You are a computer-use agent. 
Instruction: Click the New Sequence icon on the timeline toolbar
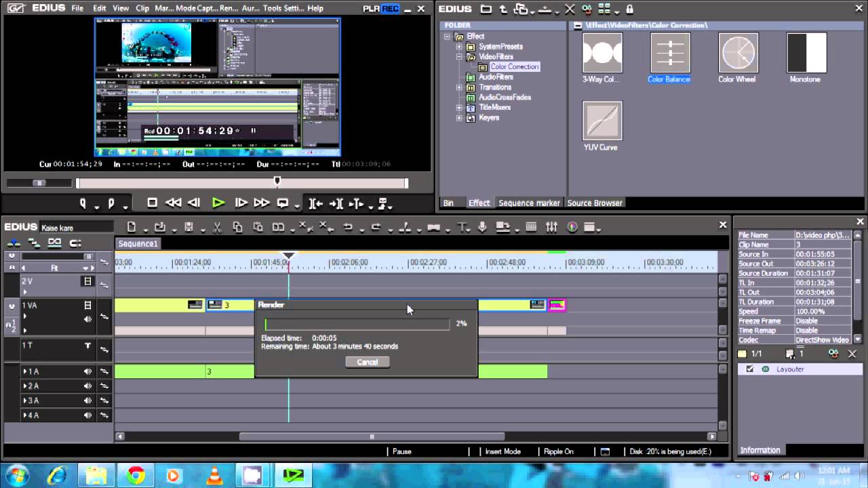point(132,227)
